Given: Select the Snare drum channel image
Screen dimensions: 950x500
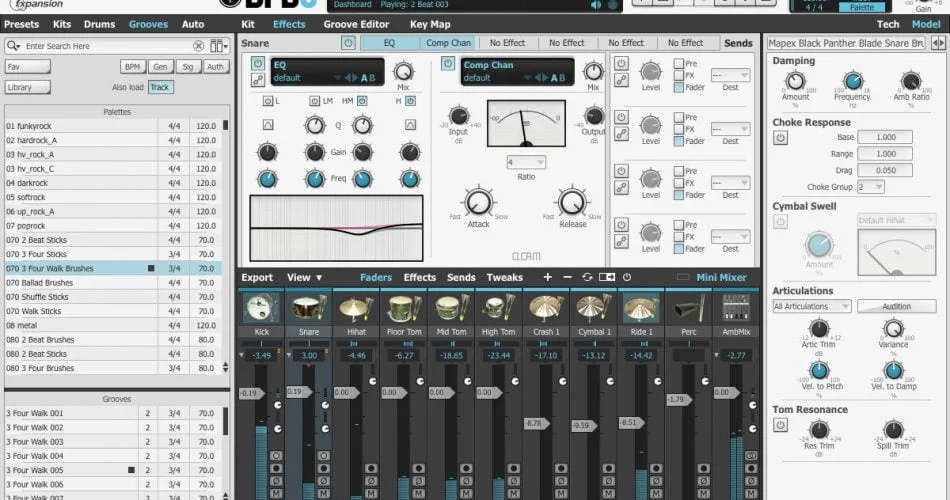Looking at the screenshot, I should [x=309, y=308].
